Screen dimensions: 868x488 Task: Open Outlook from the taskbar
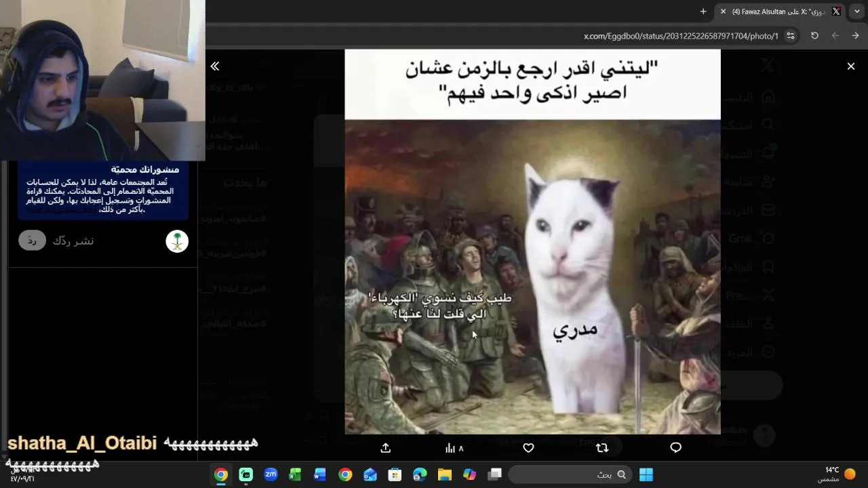tap(370, 474)
